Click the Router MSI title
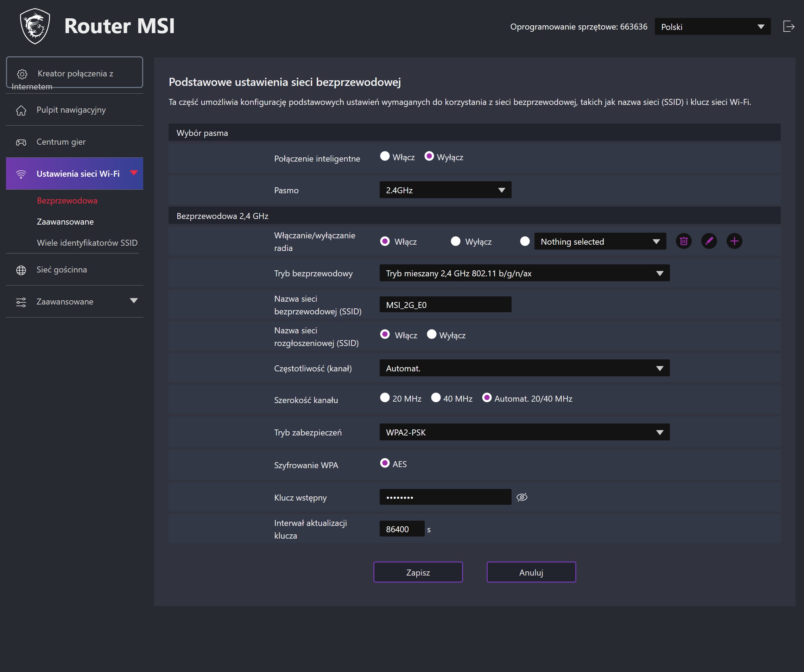 point(119,26)
